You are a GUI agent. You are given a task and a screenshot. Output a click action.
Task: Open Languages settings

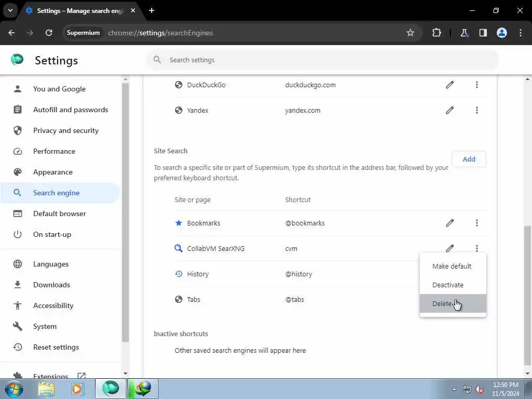tap(59, 264)
